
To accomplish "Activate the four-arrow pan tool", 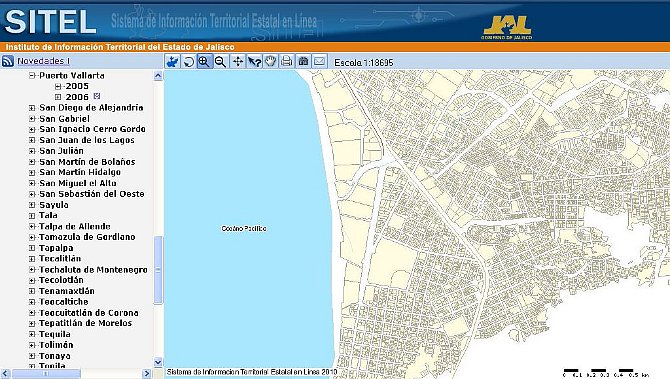I will (238, 62).
